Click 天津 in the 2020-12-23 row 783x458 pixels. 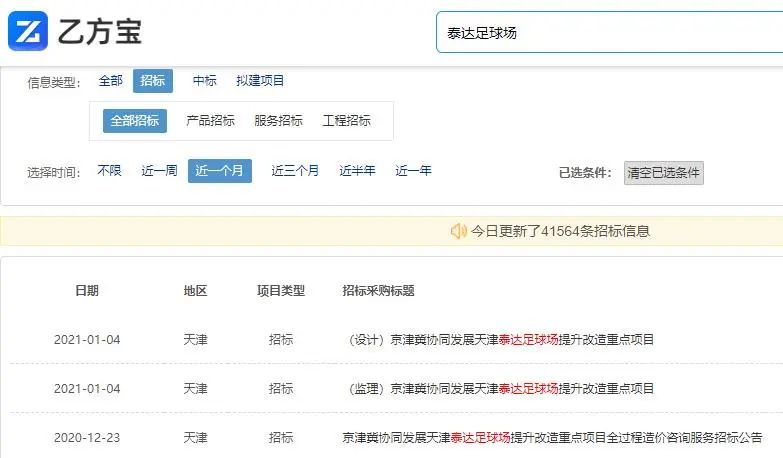195,438
